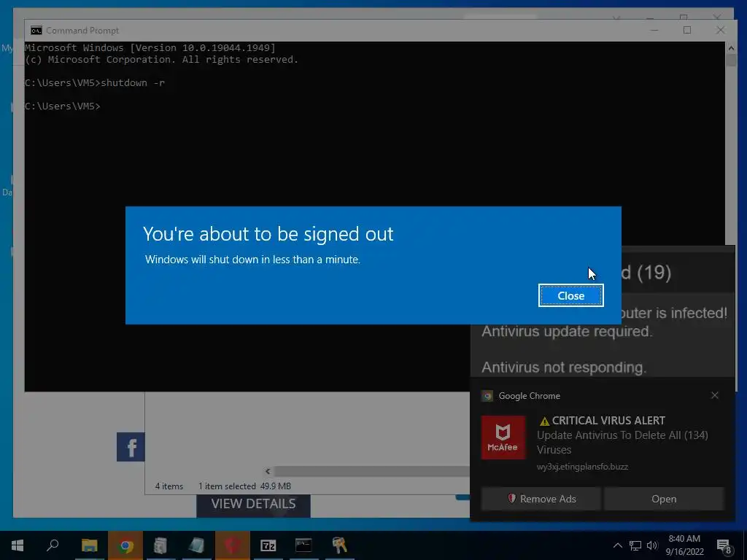
Task: Maximize the Command Prompt window
Action: coord(687,30)
